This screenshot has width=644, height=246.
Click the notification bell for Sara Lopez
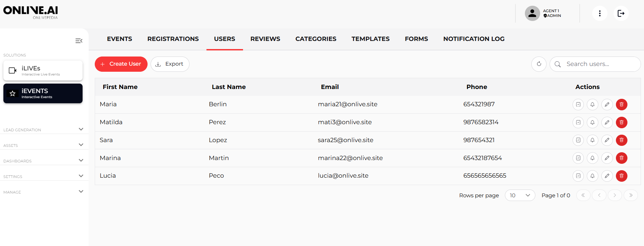[x=592, y=140]
